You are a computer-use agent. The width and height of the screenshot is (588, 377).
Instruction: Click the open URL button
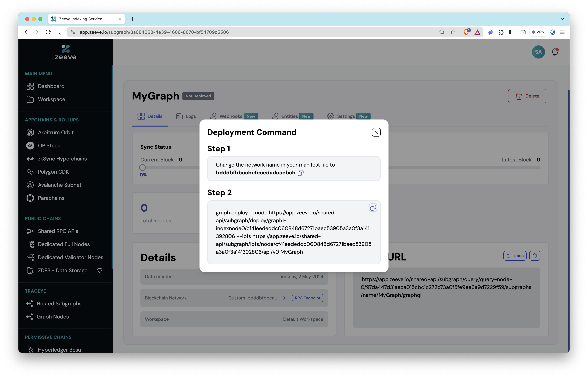coord(514,256)
